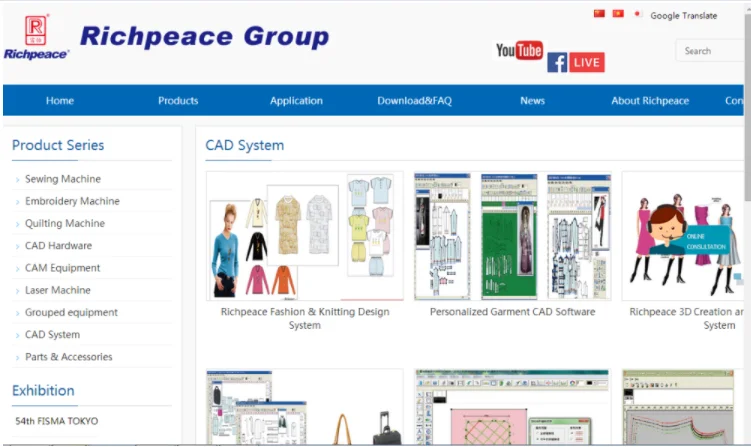Open the Facebook Live icon
This screenshot has width=751, height=447.
click(576, 62)
